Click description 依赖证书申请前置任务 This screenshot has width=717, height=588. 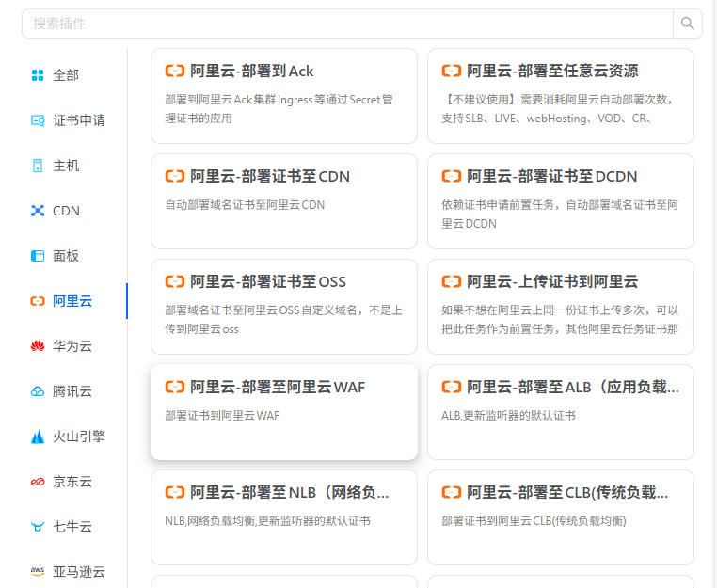click(560, 214)
